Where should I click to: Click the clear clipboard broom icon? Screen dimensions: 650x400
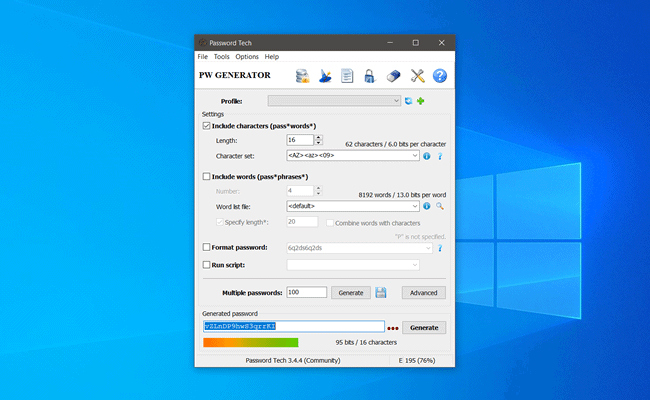(x=325, y=76)
